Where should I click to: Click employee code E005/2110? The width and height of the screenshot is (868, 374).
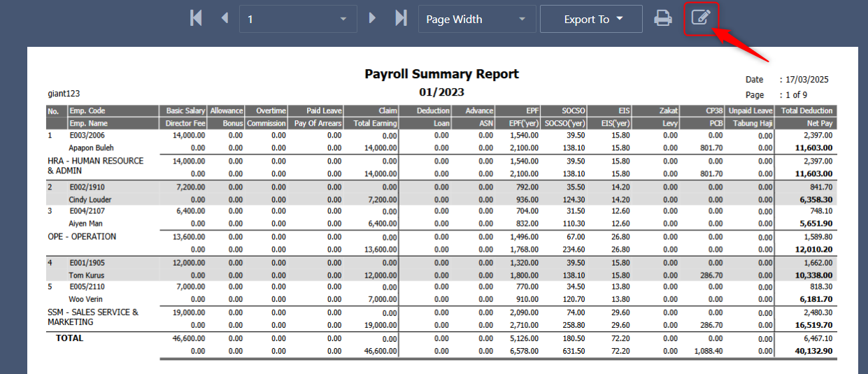click(87, 287)
